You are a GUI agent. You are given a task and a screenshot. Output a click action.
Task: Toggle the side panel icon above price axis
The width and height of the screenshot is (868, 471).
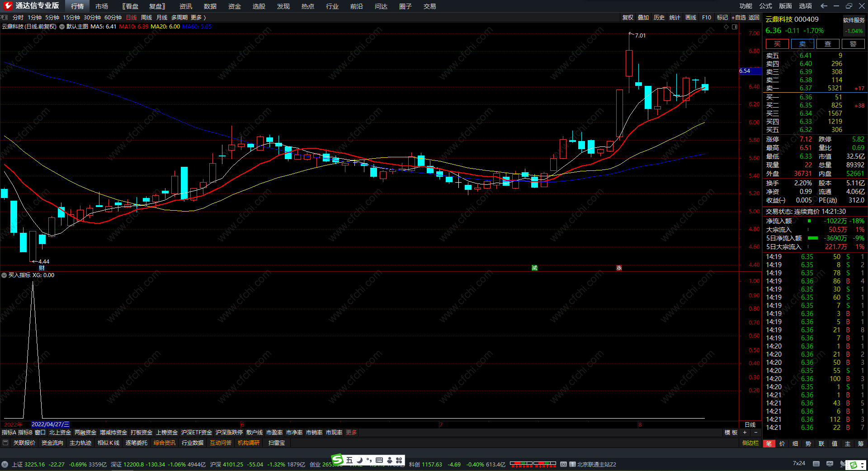(735, 27)
